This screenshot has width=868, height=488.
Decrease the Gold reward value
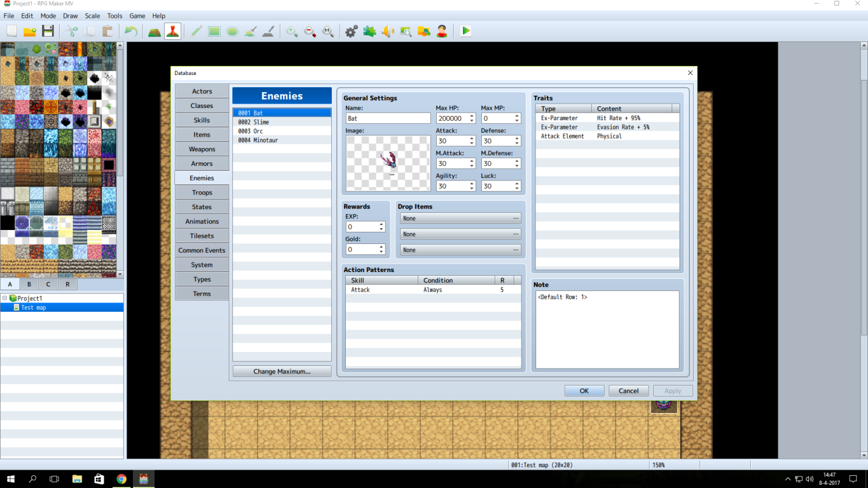(x=382, y=252)
